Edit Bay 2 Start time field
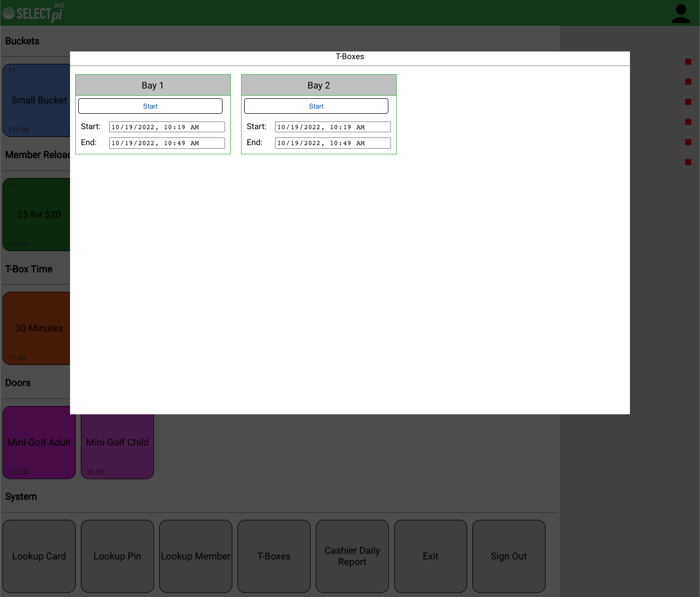 333,127
